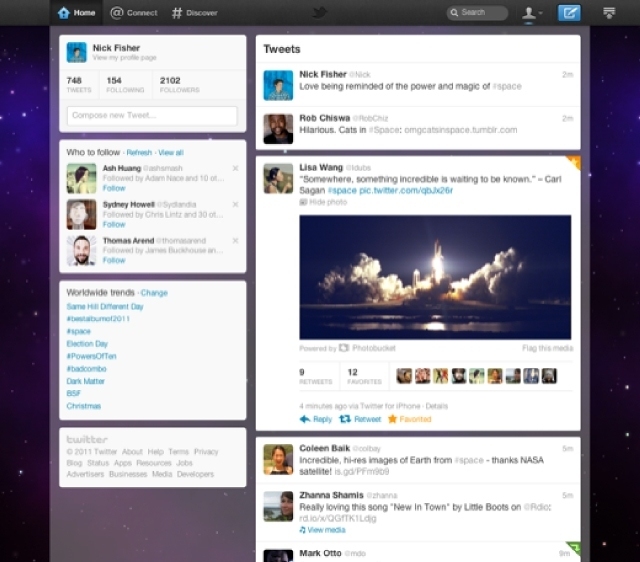Switch to the Discover tab
The image size is (640, 562).
point(194,13)
